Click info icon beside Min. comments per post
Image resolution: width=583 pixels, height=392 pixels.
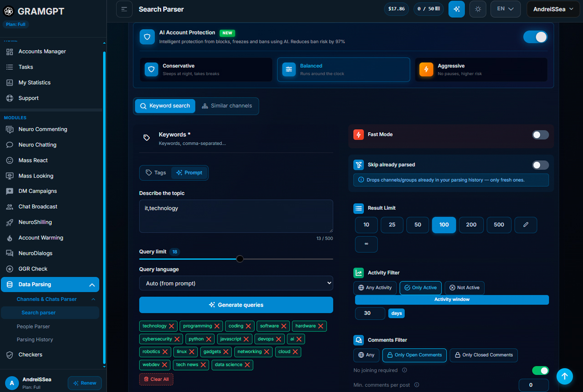coord(417,385)
